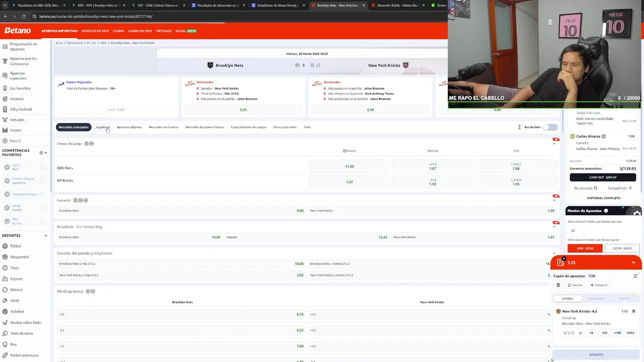Select the S/60 - S/200 win range

585,248
